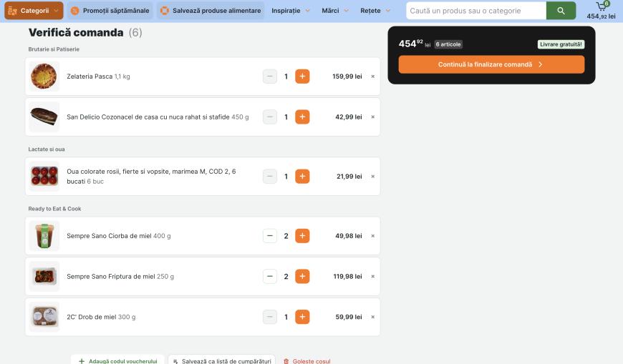This screenshot has width=623, height=364.
Task: Increase quantity of Oua colorate rosii
Action: click(302, 177)
